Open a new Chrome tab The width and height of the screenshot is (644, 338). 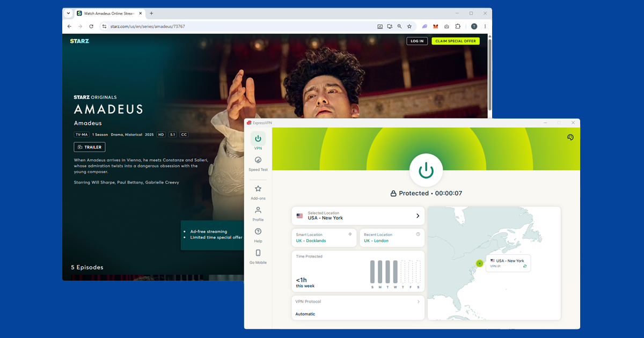coord(151,13)
